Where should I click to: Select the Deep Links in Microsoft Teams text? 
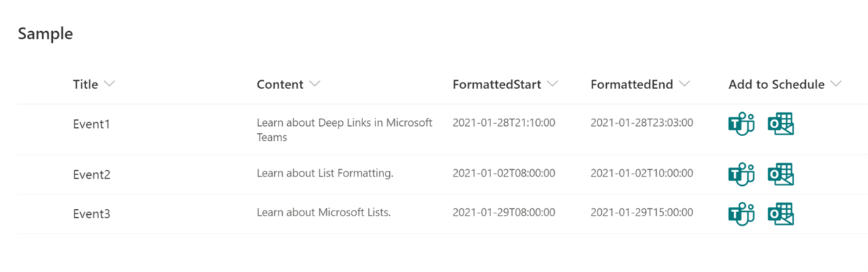click(344, 129)
